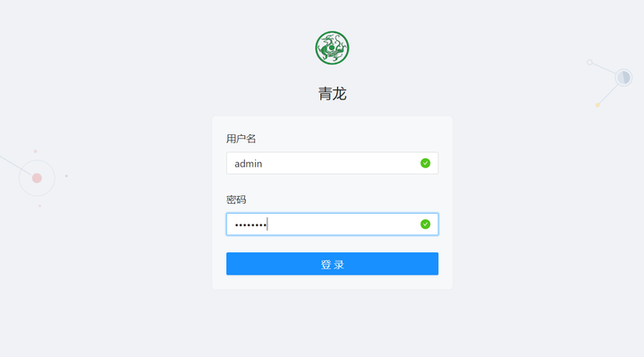Click the green checkmark in username field

[425, 163]
